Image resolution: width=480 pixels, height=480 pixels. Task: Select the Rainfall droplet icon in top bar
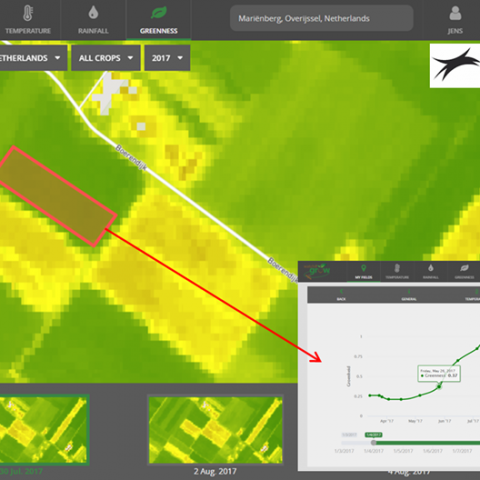click(x=93, y=13)
